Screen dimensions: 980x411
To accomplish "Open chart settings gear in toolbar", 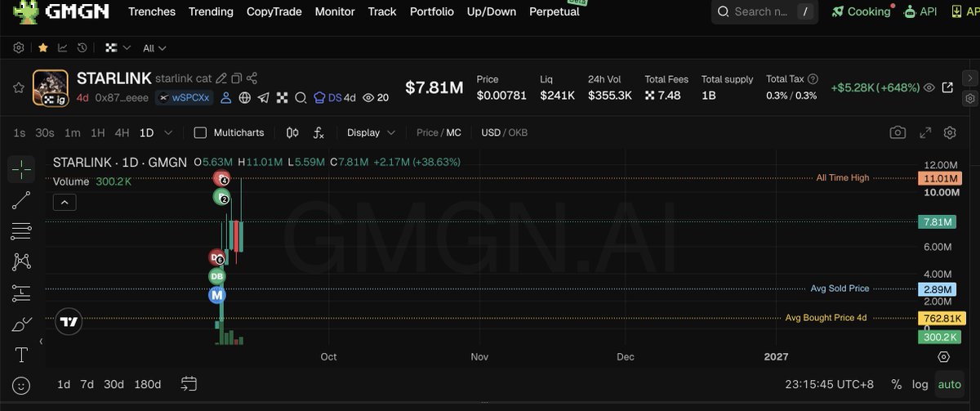I will click(950, 132).
